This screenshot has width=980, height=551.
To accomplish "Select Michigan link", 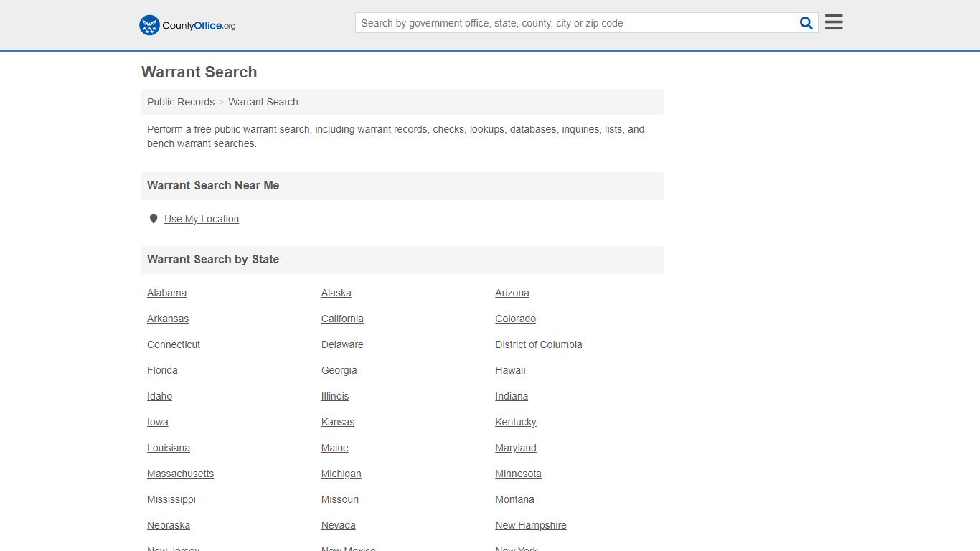I will click(x=341, y=474).
